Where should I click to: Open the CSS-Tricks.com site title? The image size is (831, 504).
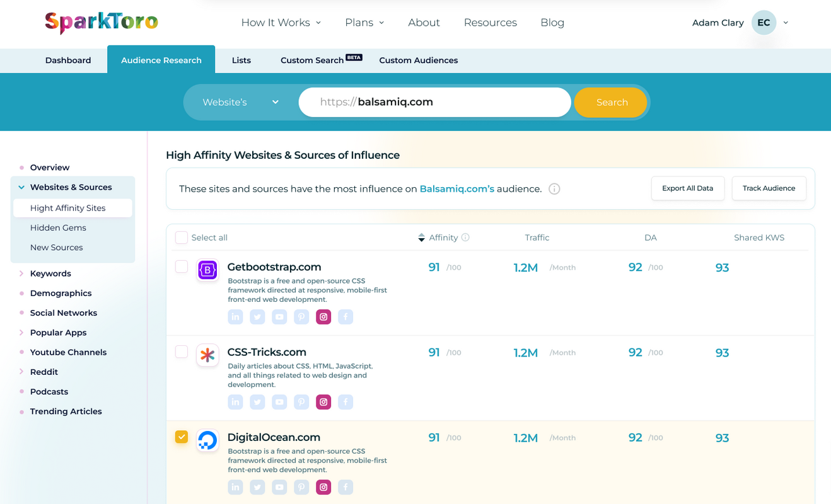(267, 352)
